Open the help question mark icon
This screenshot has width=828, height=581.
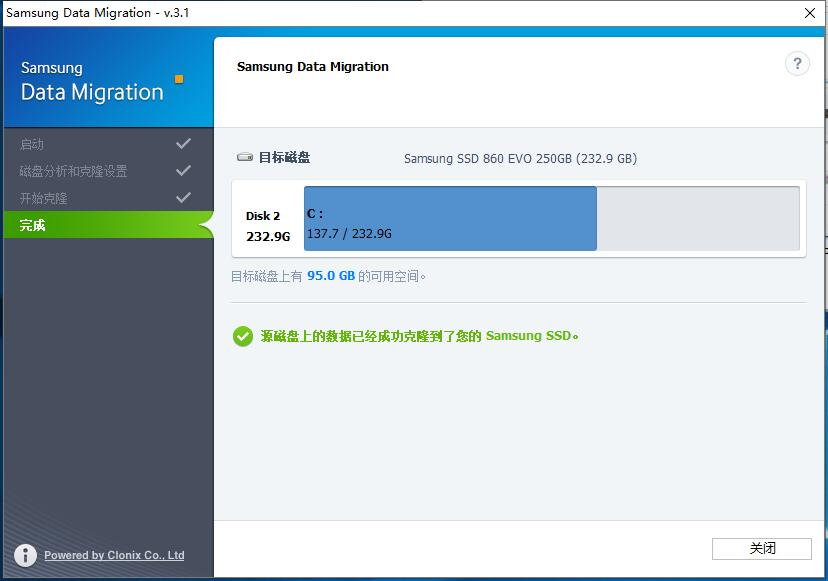click(x=797, y=64)
